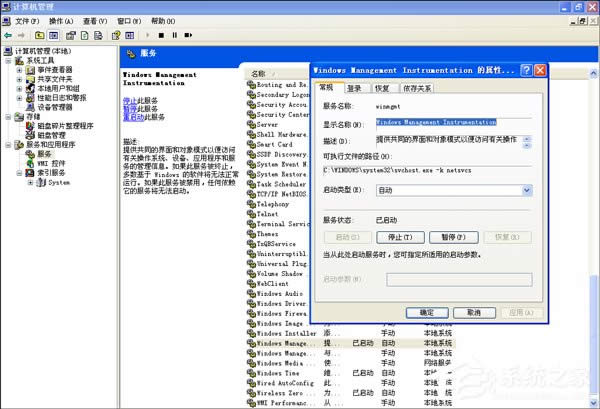Screen dimensions: 600x409
Task: Select the 设备管理器 tree node
Action: [x=58, y=107]
